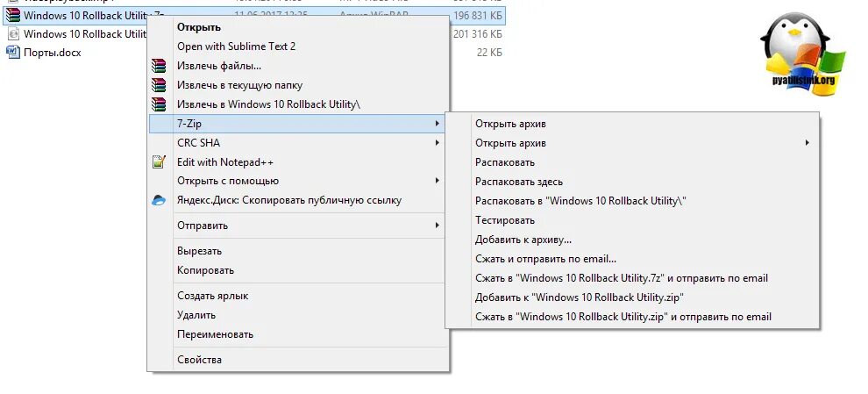Click WinRAR icon beside "Извлечь файлы..."
Viewport: 868px width, 394px height.
point(159,66)
